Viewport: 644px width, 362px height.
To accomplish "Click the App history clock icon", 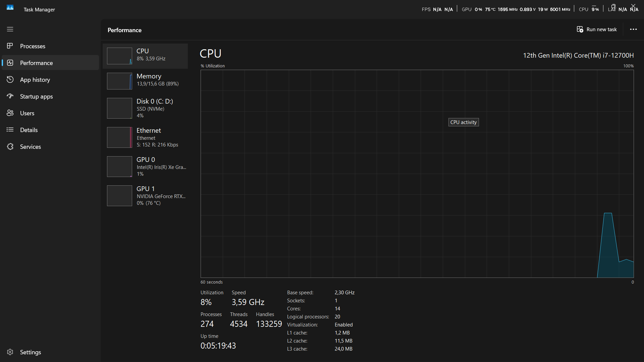I will 10,79.
